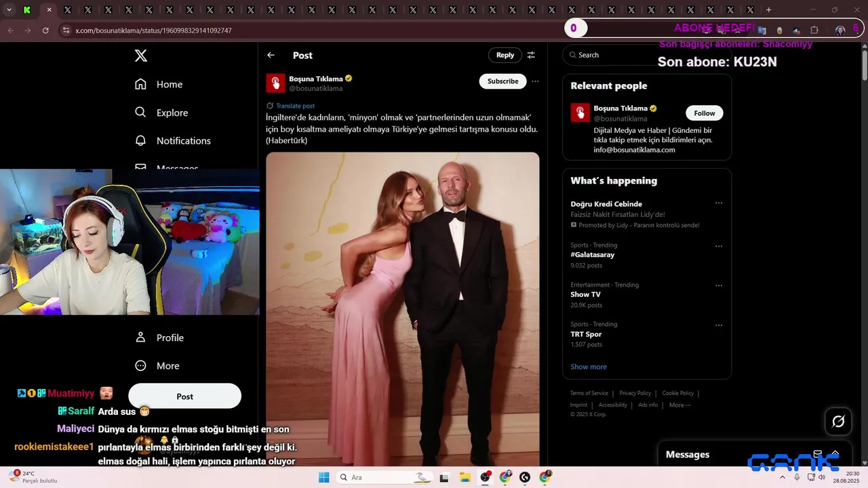Open options for #Galatasaray trend

point(719,246)
